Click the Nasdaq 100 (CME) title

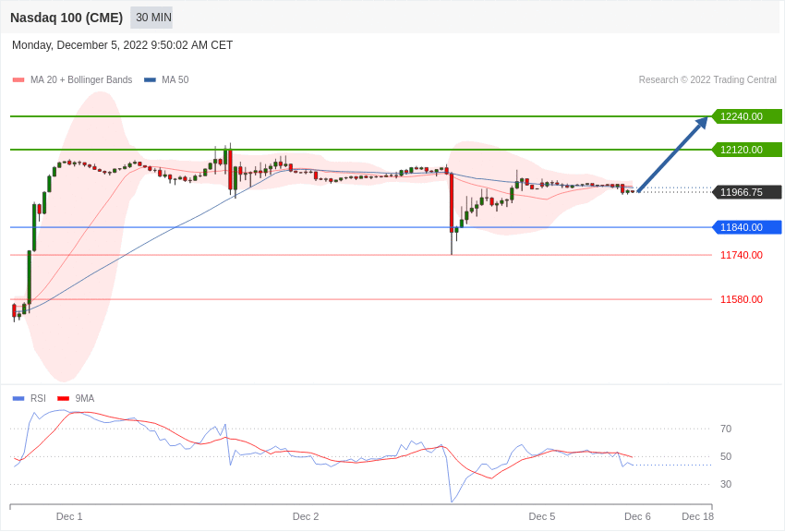[66, 18]
